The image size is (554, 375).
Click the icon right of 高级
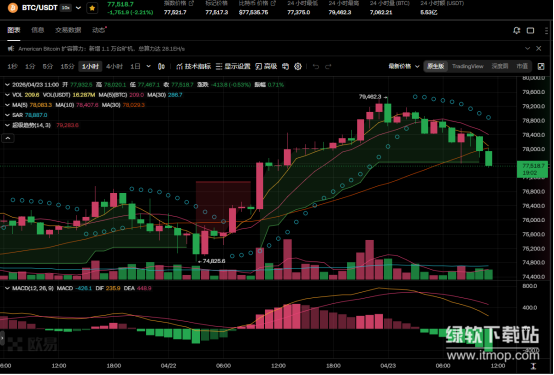pyautogui.click(x=285, y=66)
